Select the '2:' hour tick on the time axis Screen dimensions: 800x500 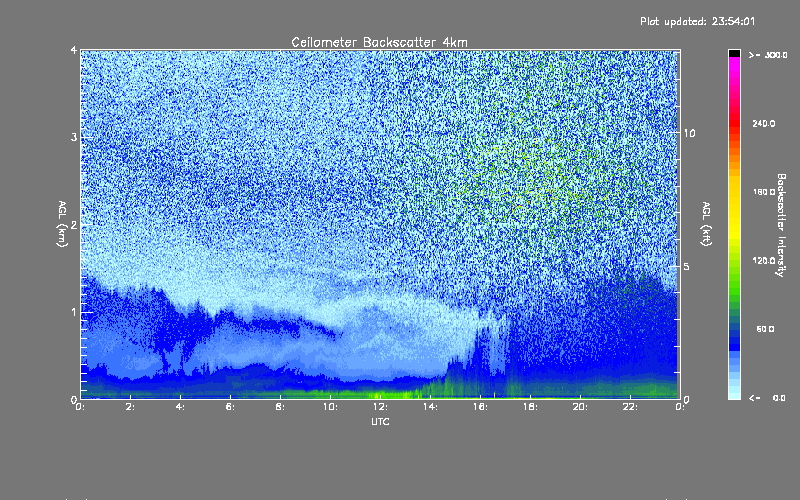[131, 407]
